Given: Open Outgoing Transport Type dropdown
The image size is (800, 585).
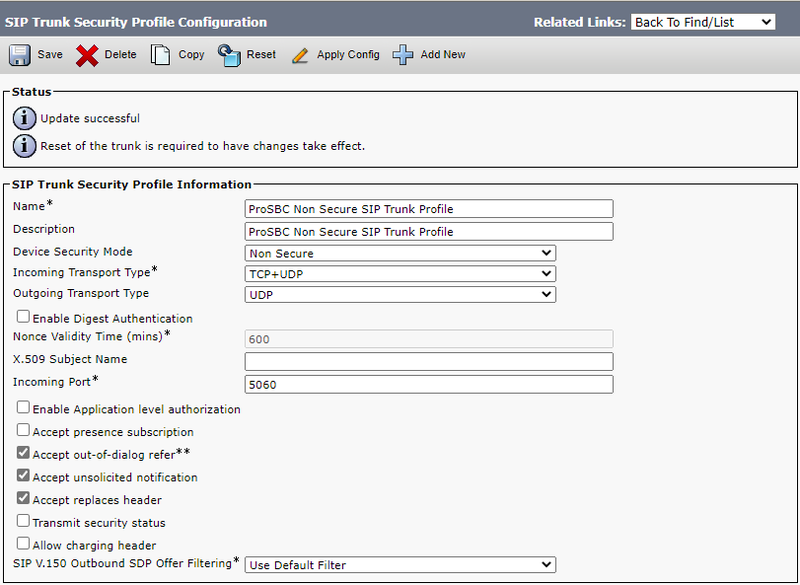Looking at the screenshot, I should (x=401, y=295).
